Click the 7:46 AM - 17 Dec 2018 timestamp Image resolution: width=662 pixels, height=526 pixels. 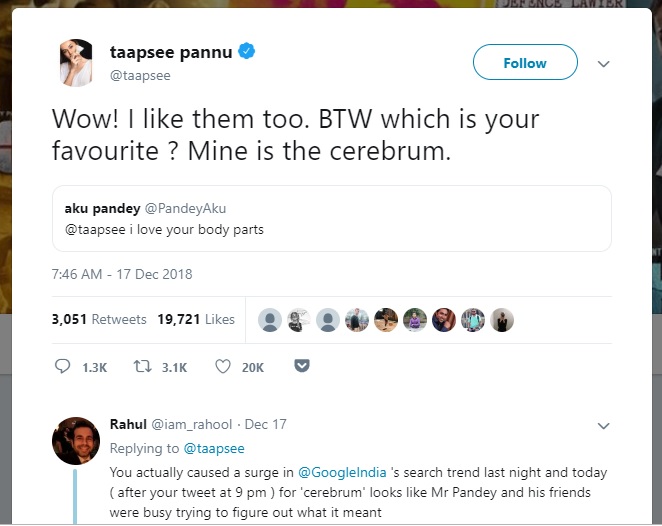(x=122, y=274)
